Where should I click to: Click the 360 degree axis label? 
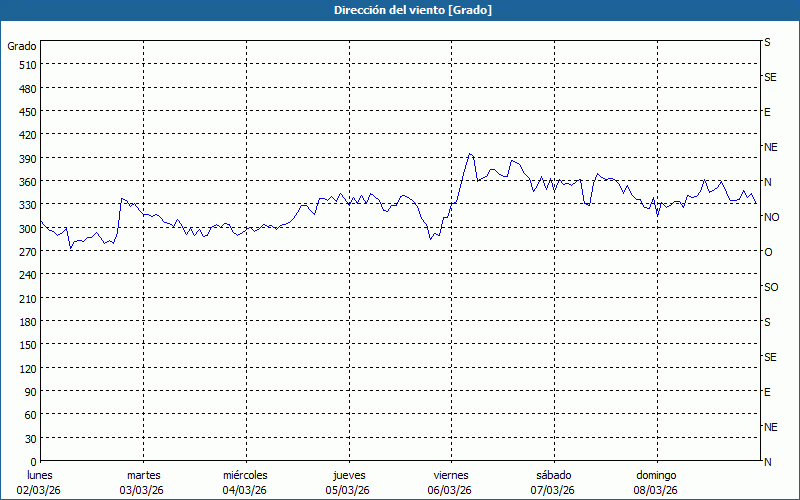point(26,182)
